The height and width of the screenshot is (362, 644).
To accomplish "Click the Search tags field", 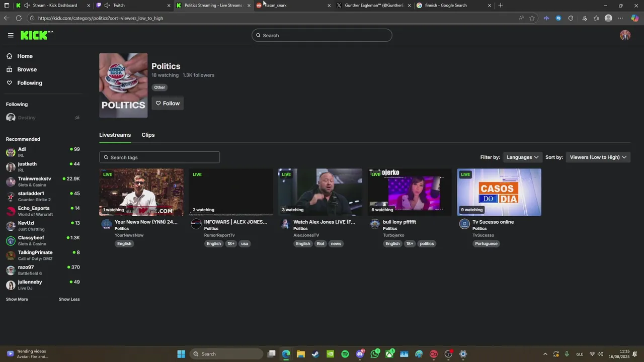I will click(x=159, y=157).
